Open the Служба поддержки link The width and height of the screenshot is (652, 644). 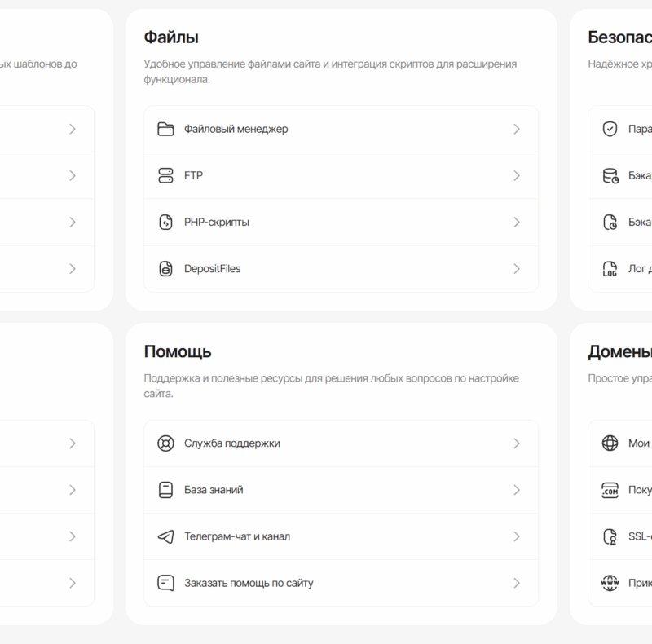(x=232, y=443)
